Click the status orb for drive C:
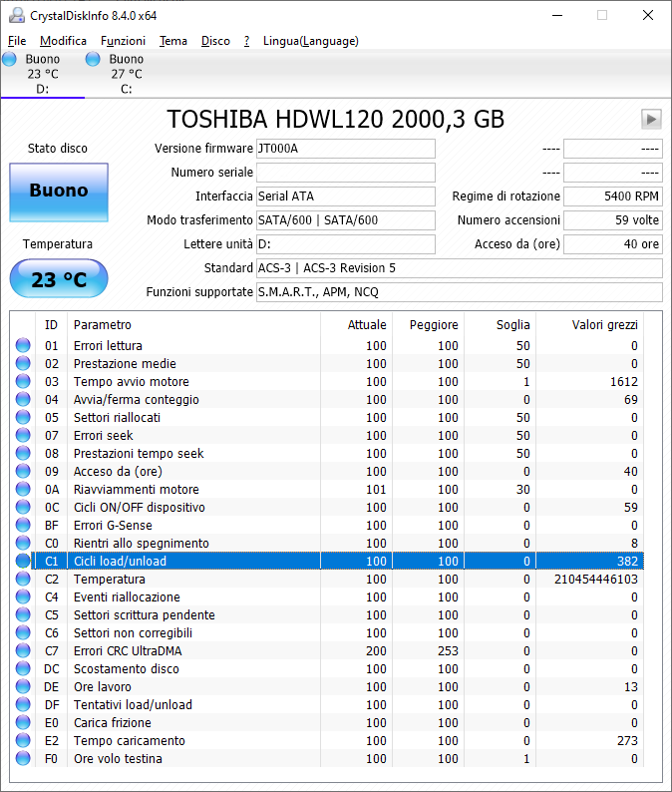672x792 pixels. 93,59
